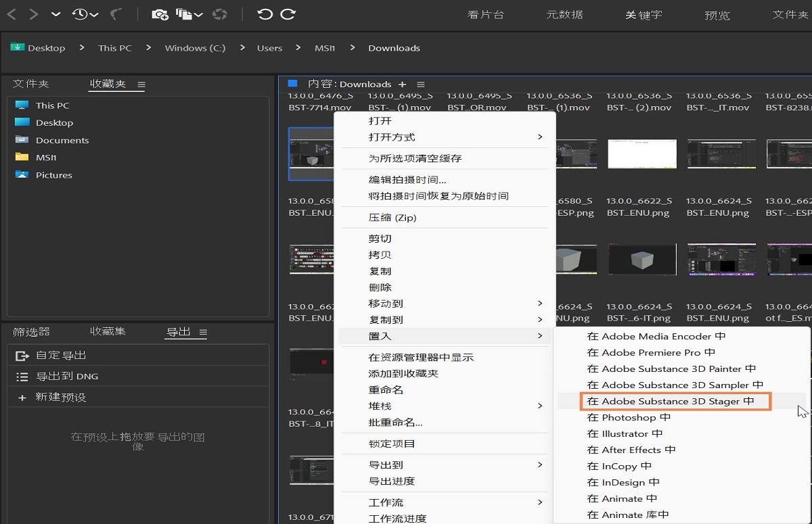Screen dimensions: 812x524
Task: Open the 收藏夹 panel hamburger menu
Action: (141, 85)
